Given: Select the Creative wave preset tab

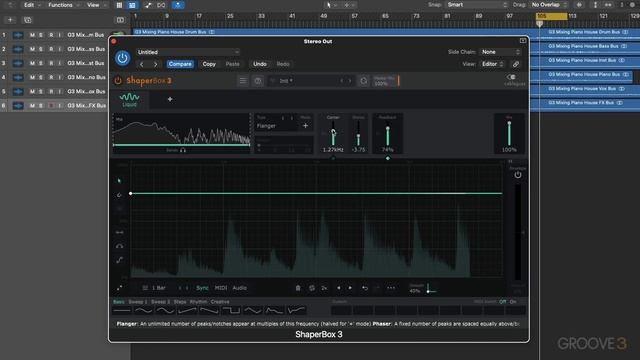Looking at the screenshot, I should pos(220,302).
